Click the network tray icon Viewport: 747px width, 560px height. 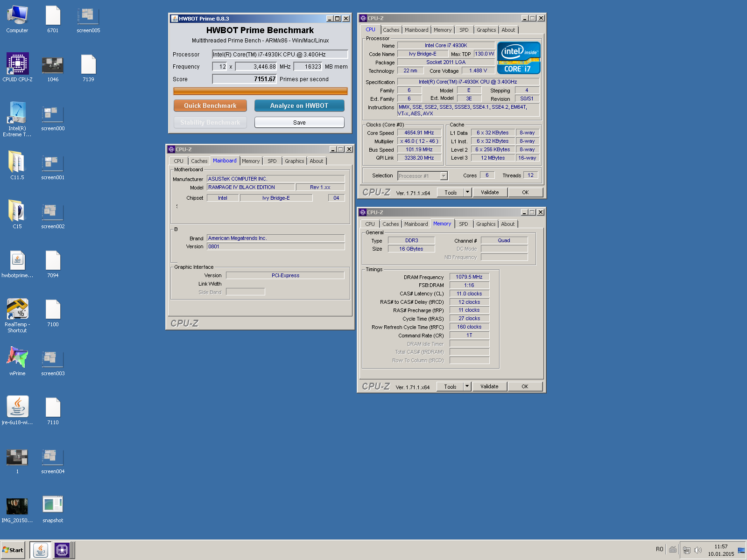pos(687,550)
